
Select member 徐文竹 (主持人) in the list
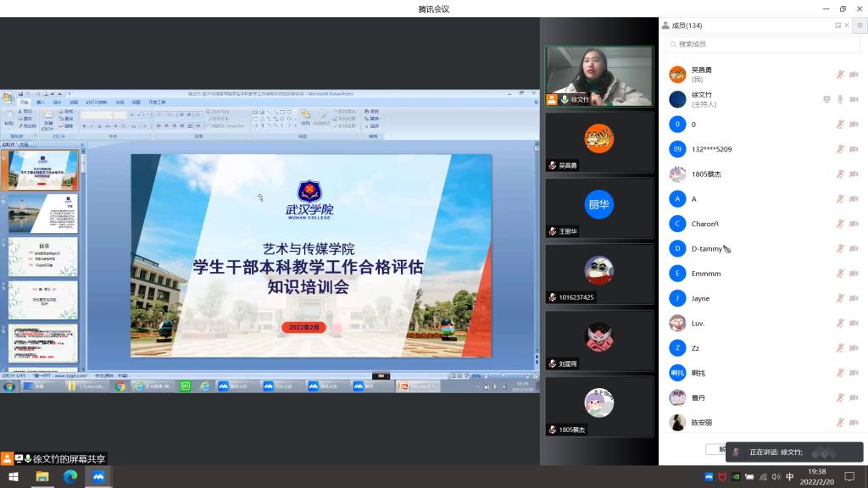764,99
